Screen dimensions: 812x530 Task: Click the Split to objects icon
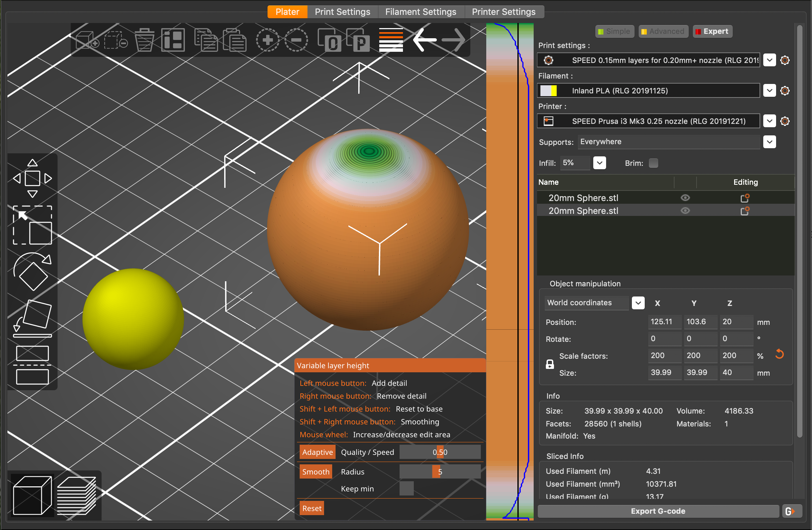(329, 40)
